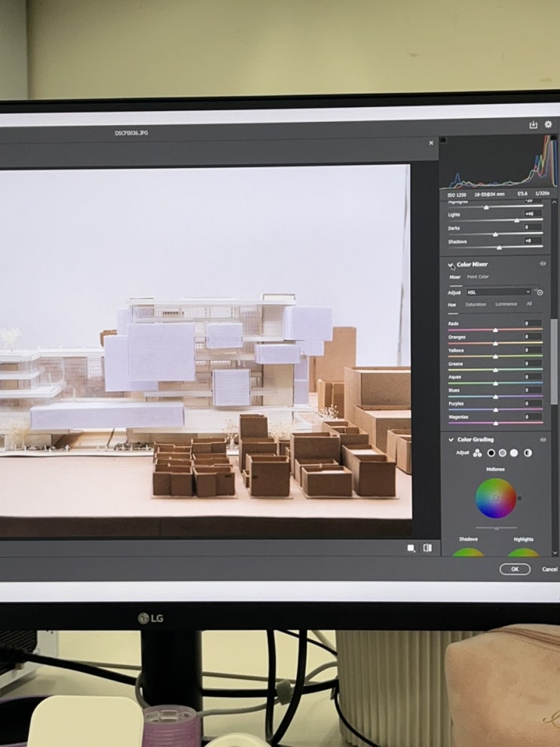Click the Reds hue slider handle
The height and width of the screenshot is (747, 560).
click(x=495, y=329)
